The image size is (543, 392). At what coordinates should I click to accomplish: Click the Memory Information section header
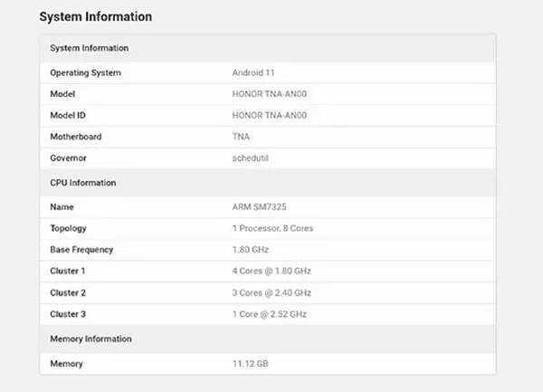90,339
